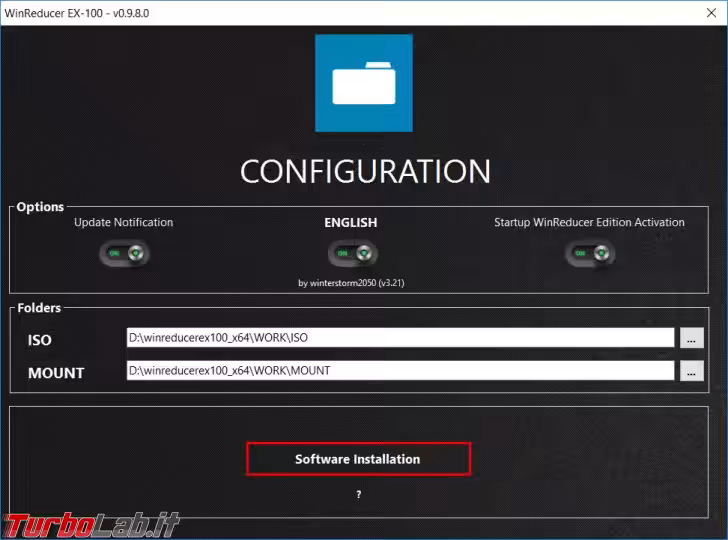Toggle the Update Notification switch
Screen dimensions: 728x540
coord(124,254)
